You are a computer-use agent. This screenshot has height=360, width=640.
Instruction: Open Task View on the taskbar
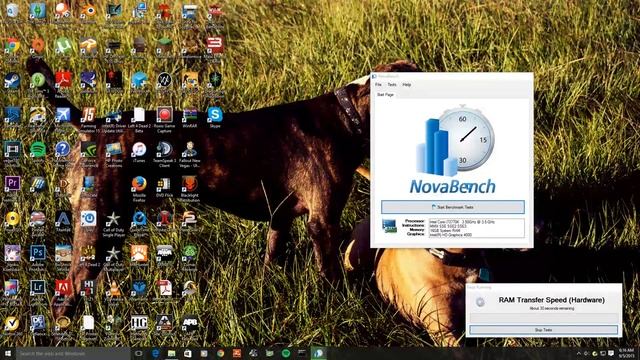138,353
